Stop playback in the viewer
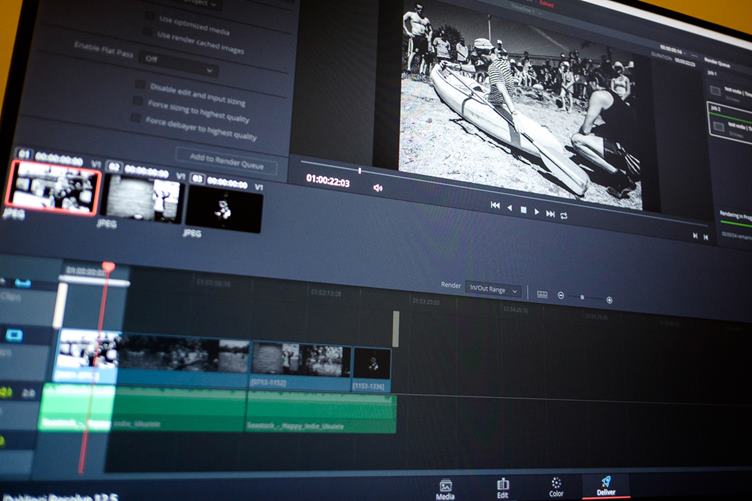The width and height of the screenshot is (752, 501). point(523,210)
